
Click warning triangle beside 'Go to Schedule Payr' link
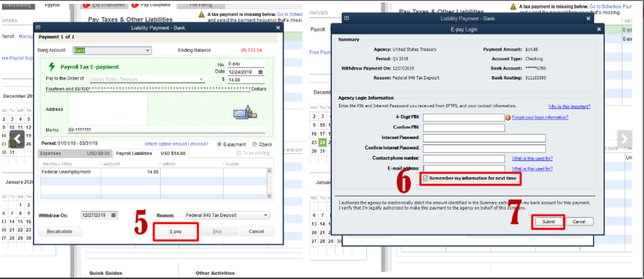pos(513,7)
